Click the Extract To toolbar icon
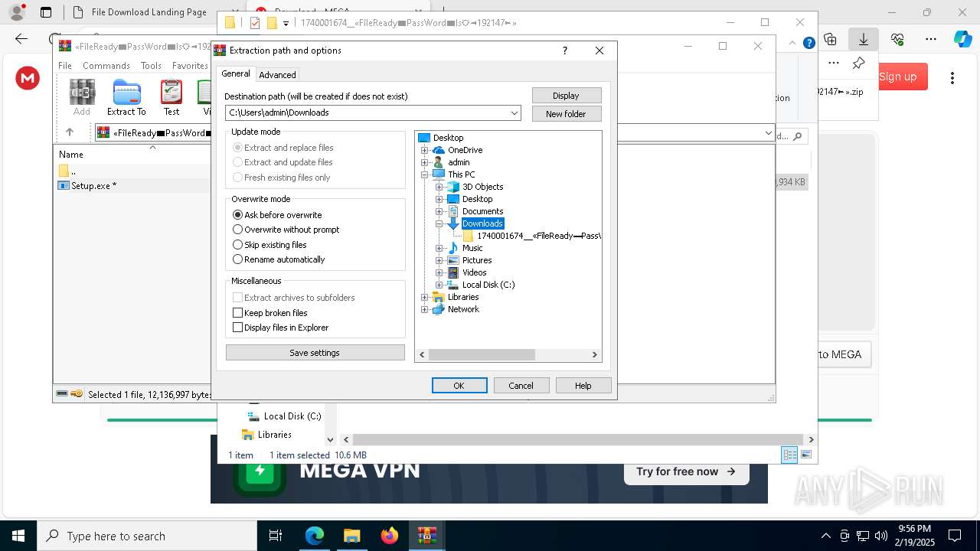 point(126,97)
